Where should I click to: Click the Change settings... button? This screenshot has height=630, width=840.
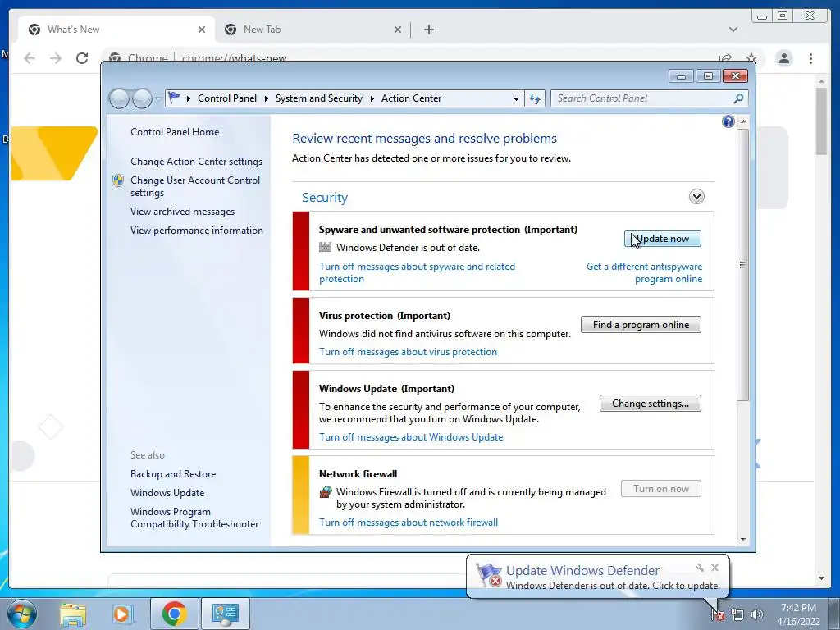(x=651, y=404)
